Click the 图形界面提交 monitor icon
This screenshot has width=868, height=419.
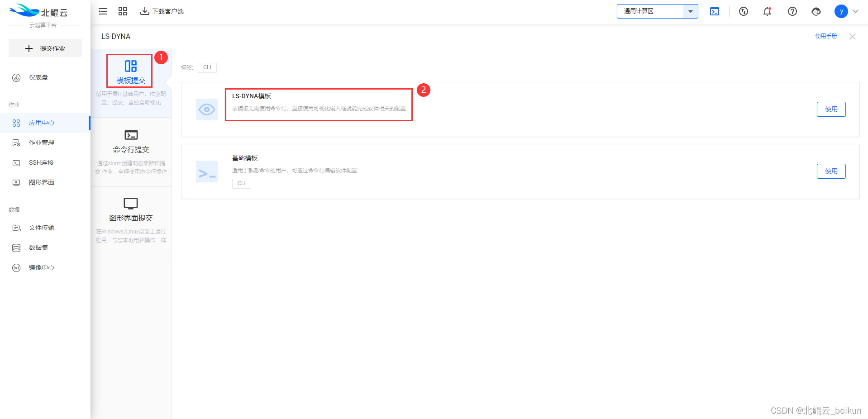(131, 204)
